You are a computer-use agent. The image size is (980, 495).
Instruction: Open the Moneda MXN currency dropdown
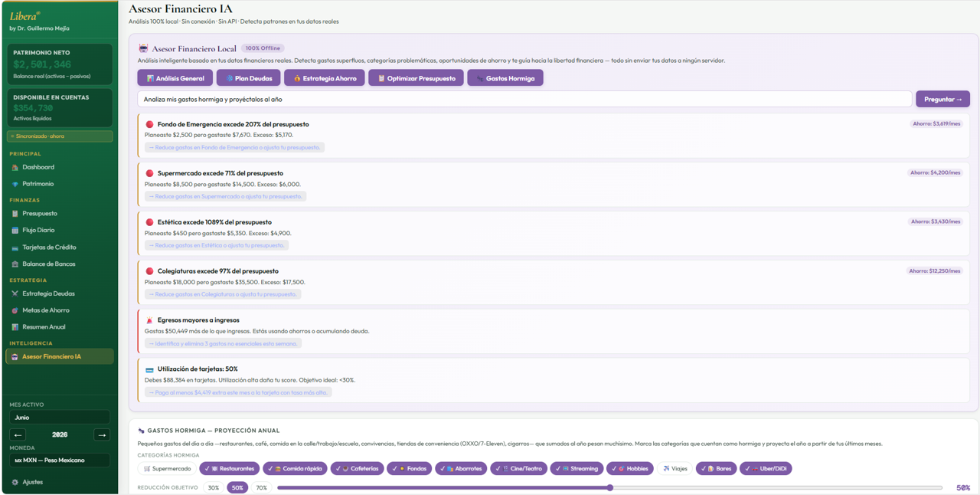point(60,461)
